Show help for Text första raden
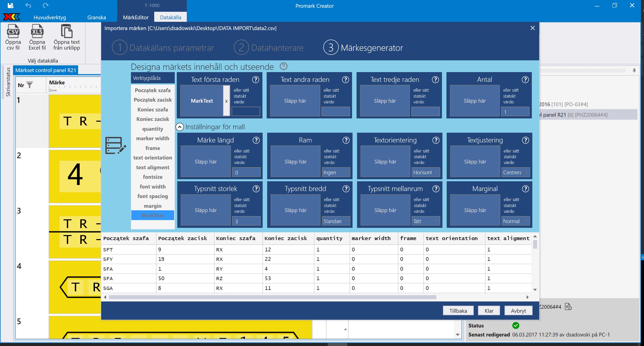Viewport: 644px width, 346px height. [x=255, y=80]
